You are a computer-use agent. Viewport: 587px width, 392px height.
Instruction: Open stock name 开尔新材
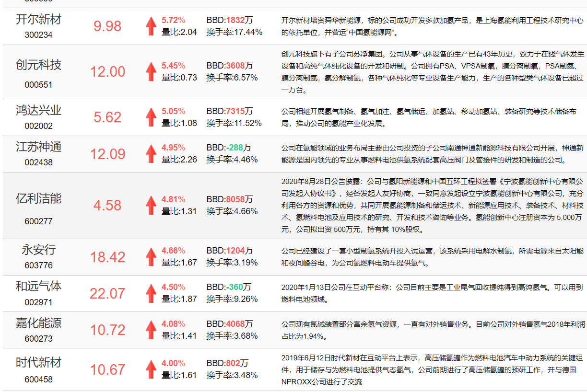click(39, 20)
